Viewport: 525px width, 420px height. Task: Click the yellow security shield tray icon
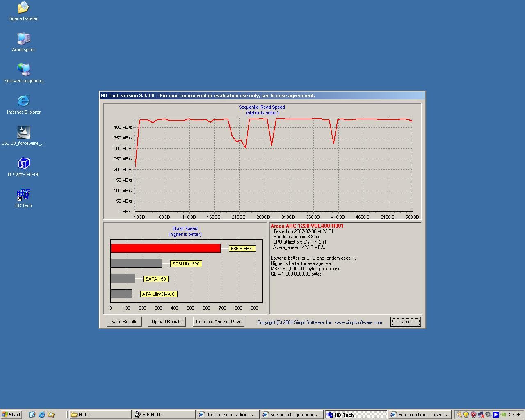(x=466, y=415)
